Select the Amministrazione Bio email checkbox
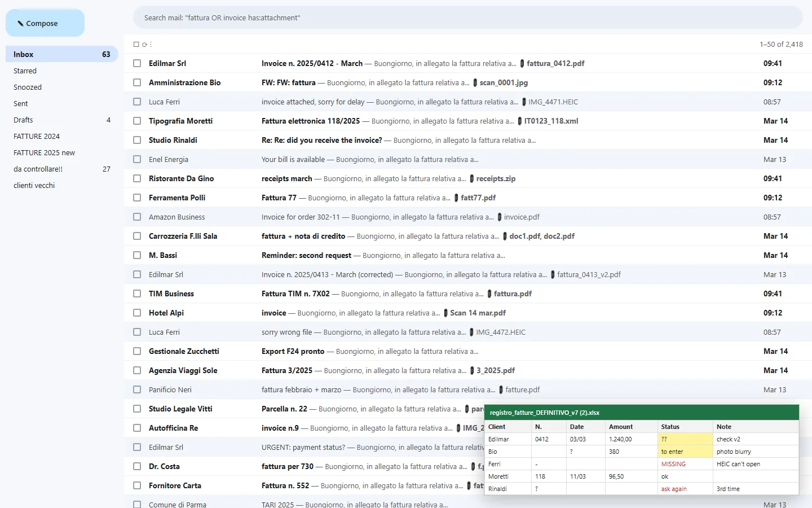The width and height of the screenshot is (812, 508). coord(137,82)
